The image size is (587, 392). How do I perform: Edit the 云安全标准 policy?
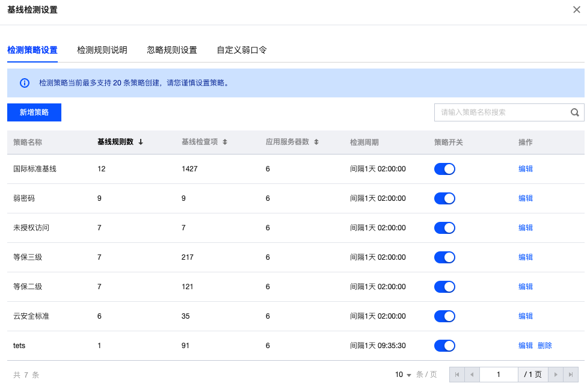525,316
